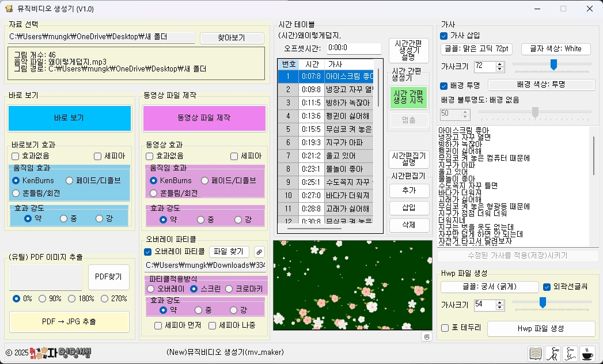
Task: Click the small icon below the flower preview
Action: tap(426, 336)
